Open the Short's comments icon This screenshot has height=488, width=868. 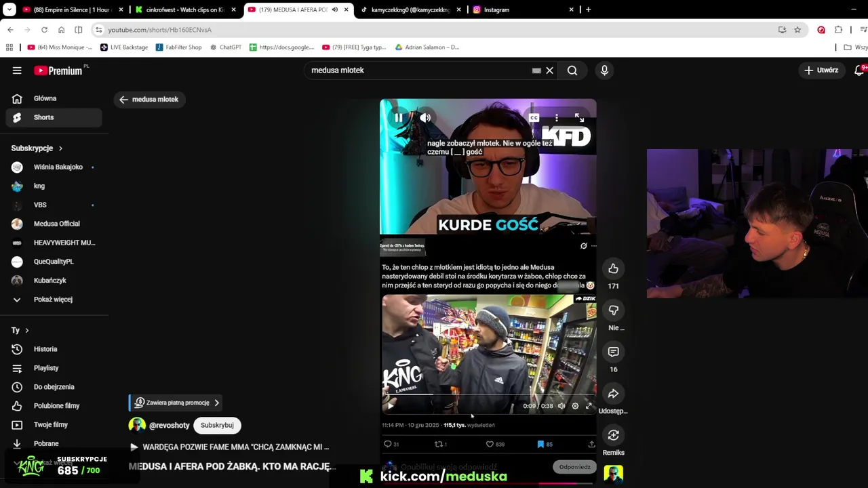pyautogui.click(x=613, y=352)
